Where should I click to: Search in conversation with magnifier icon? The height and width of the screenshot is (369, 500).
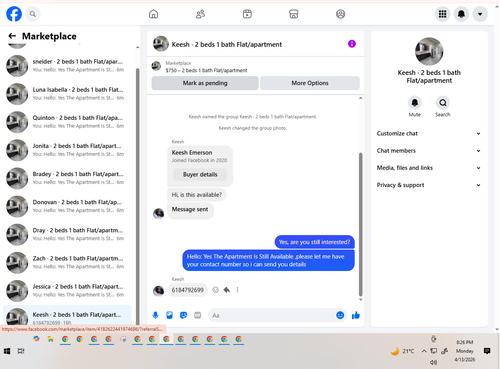click(x=443, y=103)
